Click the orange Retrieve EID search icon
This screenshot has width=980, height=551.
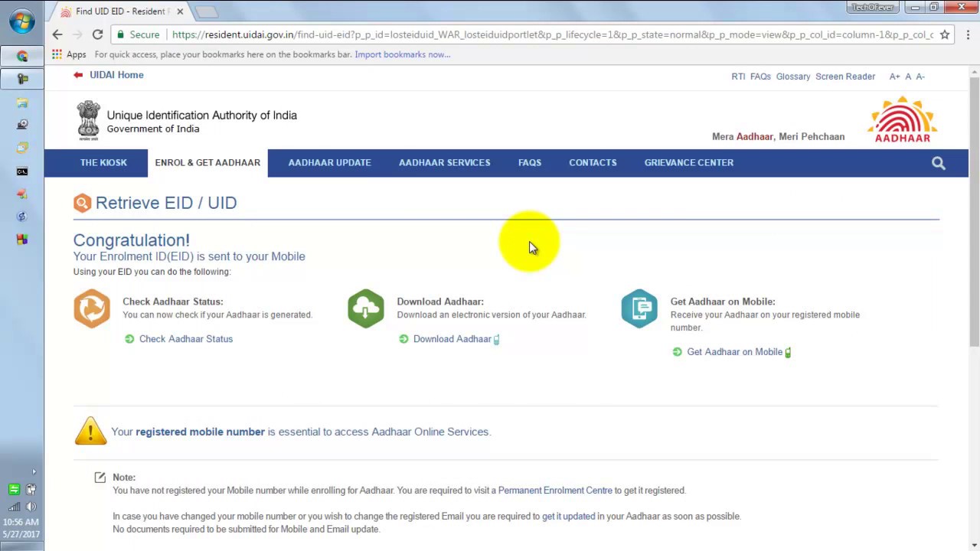pyautogui.click(x=82, y=203)
